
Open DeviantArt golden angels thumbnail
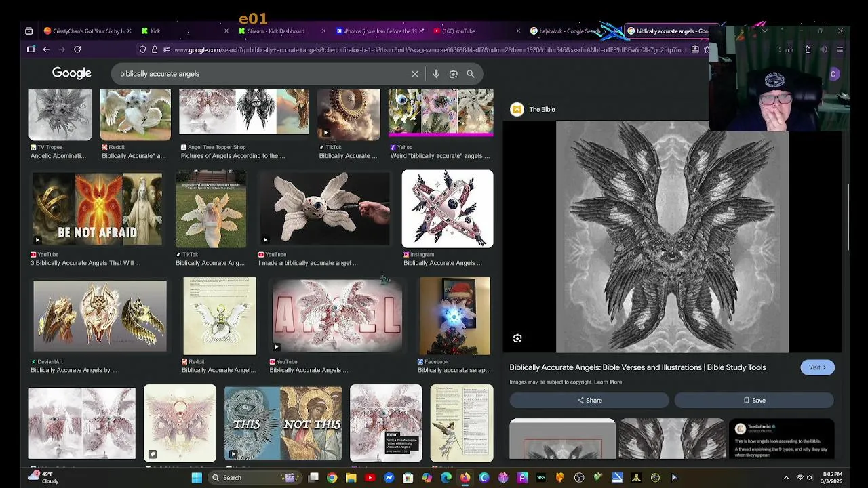[x=100, y=316]
